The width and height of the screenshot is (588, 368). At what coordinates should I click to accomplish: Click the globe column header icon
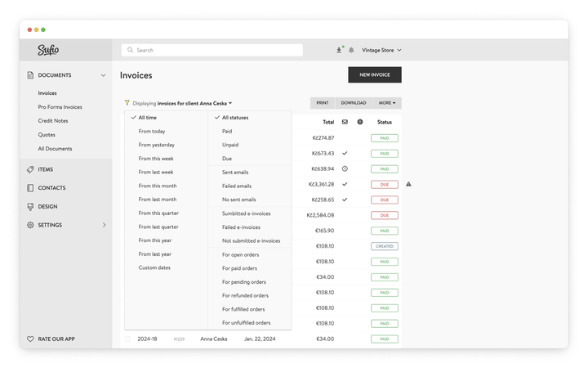(360, 122)
